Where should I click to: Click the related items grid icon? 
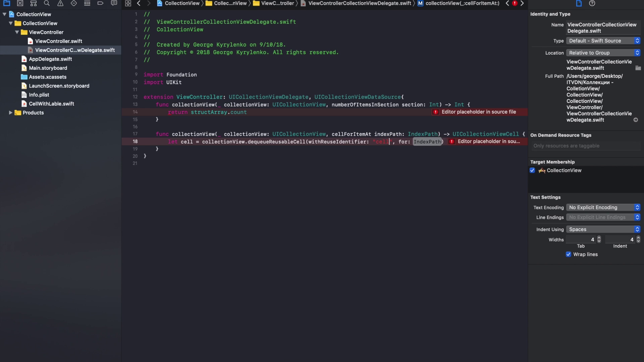click(x=128, y=3)
